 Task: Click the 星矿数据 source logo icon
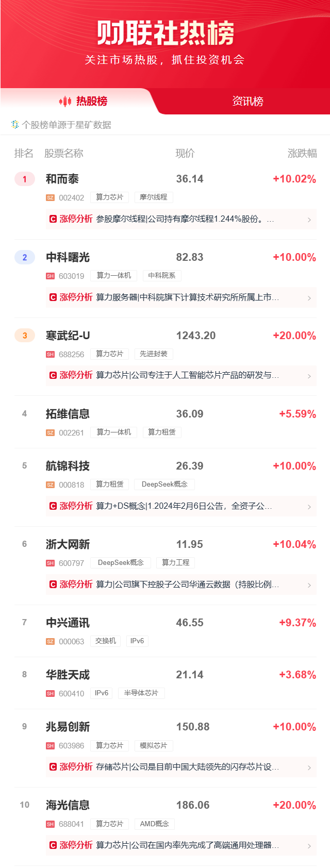pos(15,124)
